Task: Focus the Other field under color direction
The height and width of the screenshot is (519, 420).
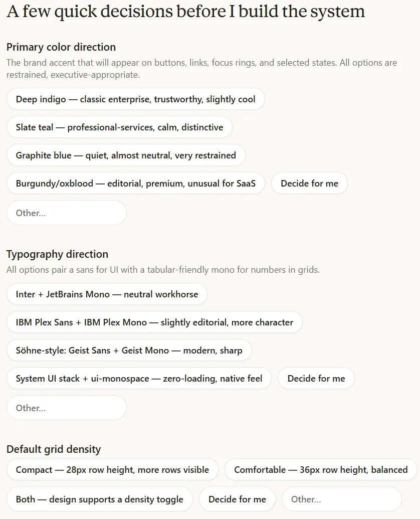Action: pos(67,213)
